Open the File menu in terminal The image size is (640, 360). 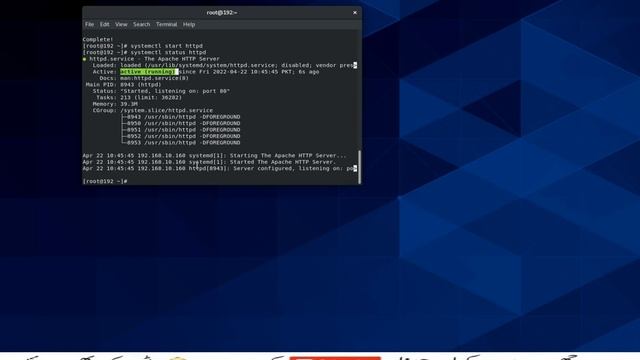point(89,24)
